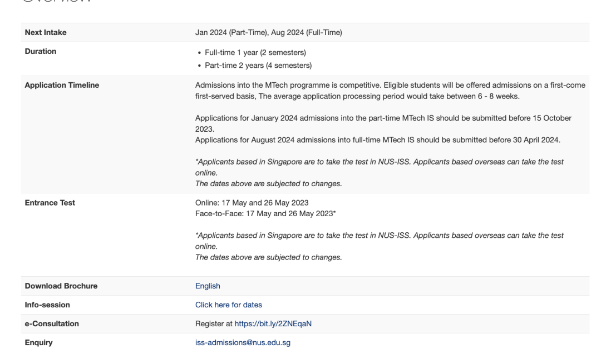Click the sentence about January 2024 part-time admissions

click(x=383, y=119)
